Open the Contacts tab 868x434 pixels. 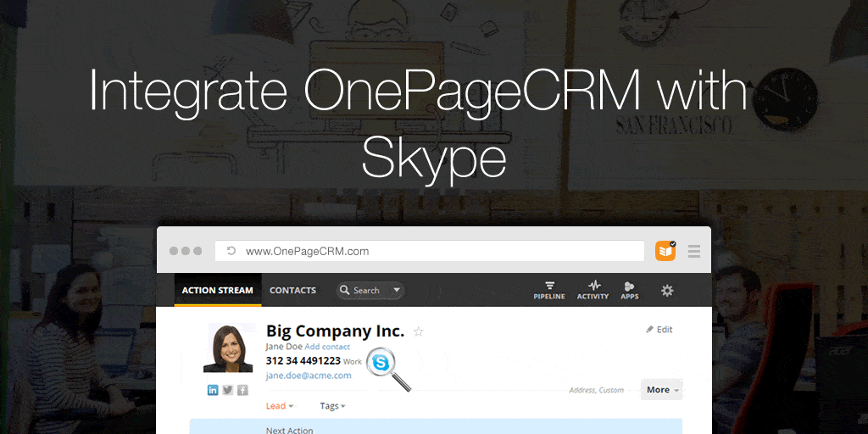coord(292,290)
